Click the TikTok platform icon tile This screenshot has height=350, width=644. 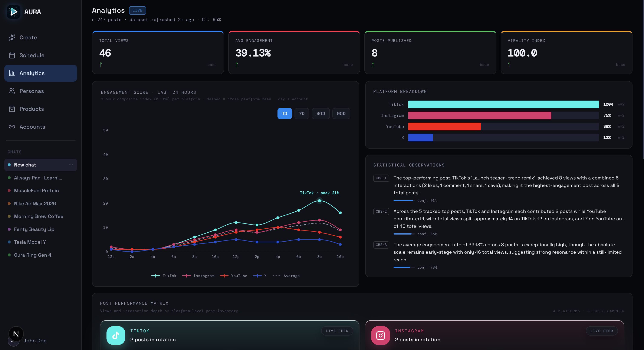point(115,335)
